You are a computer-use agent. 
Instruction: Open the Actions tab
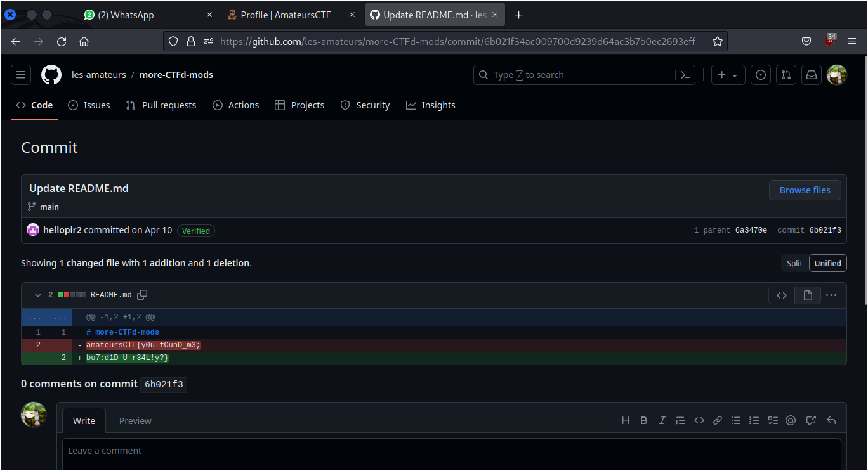(x=235, y=105)
